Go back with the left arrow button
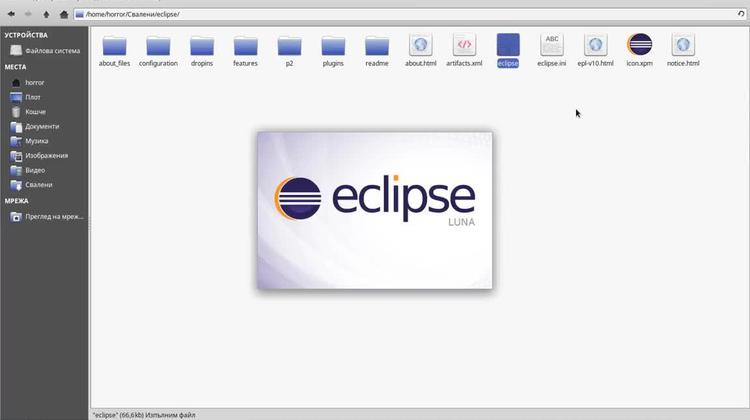The width and height of the screenshot is (750, 420). (x=11, y=14)
